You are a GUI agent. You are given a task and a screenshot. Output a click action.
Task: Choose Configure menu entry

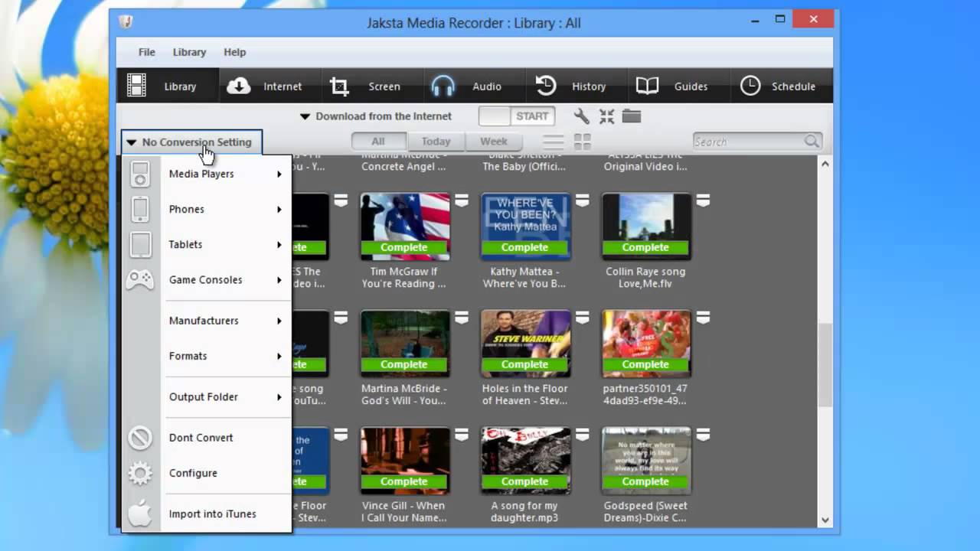pos(193,473)
